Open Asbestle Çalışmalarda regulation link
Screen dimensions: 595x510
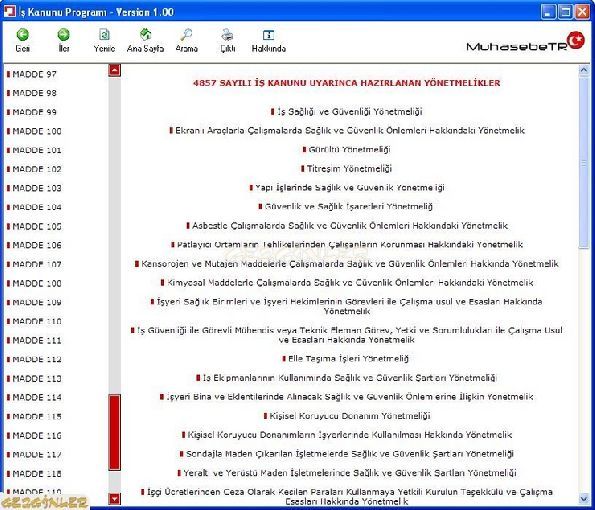coord(350,226)
